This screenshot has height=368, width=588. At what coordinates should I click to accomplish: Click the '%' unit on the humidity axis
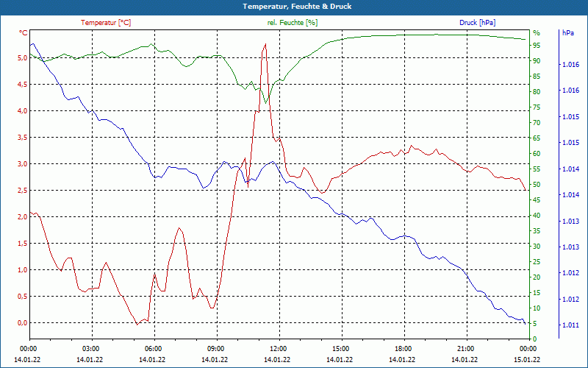(537, 33)
